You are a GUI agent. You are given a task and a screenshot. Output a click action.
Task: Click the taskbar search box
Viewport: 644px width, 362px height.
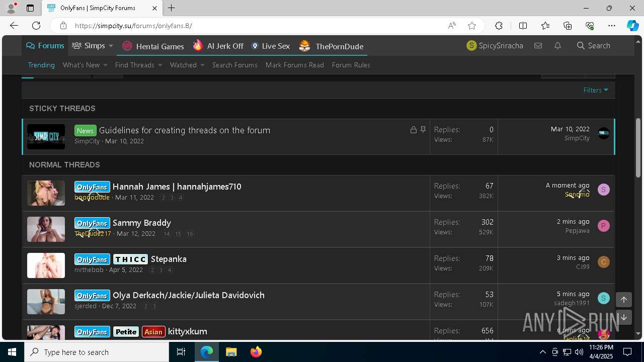tap(97, 352)
